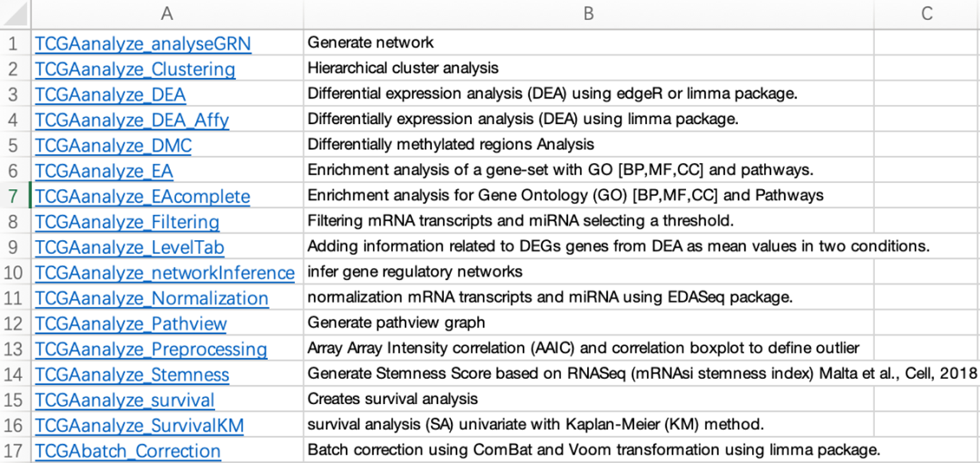This screenshot has width=980, height=463.
Task: Open the TCGAanalyze_Stemness link
Action: pos(132,375)
